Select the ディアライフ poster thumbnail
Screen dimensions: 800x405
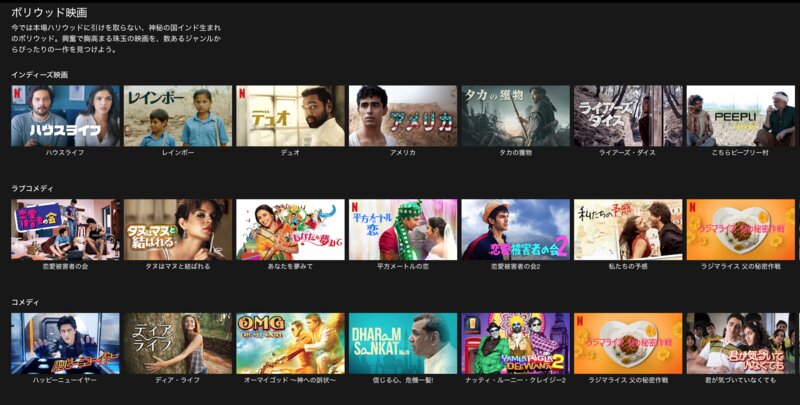(178, 343)
